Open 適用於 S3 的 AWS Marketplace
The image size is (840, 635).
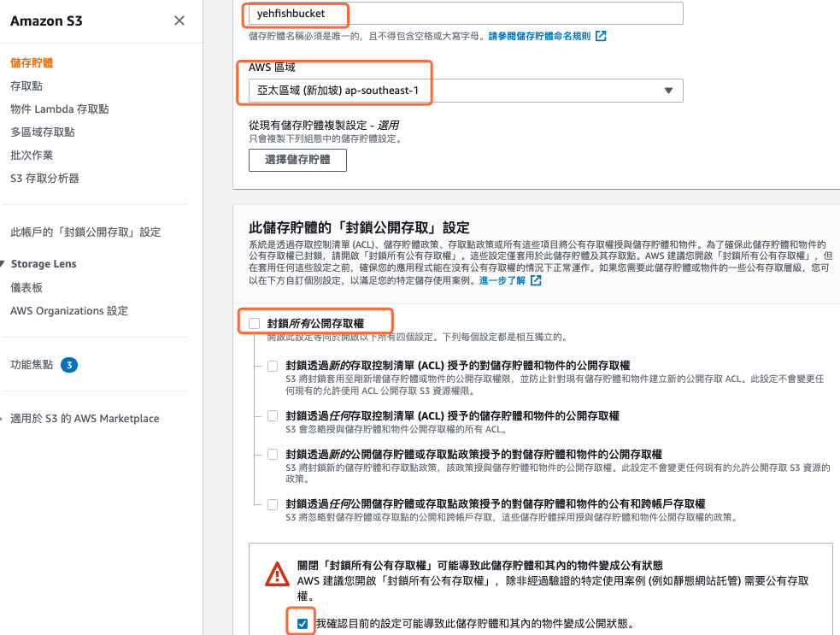[x=85, y=419]
